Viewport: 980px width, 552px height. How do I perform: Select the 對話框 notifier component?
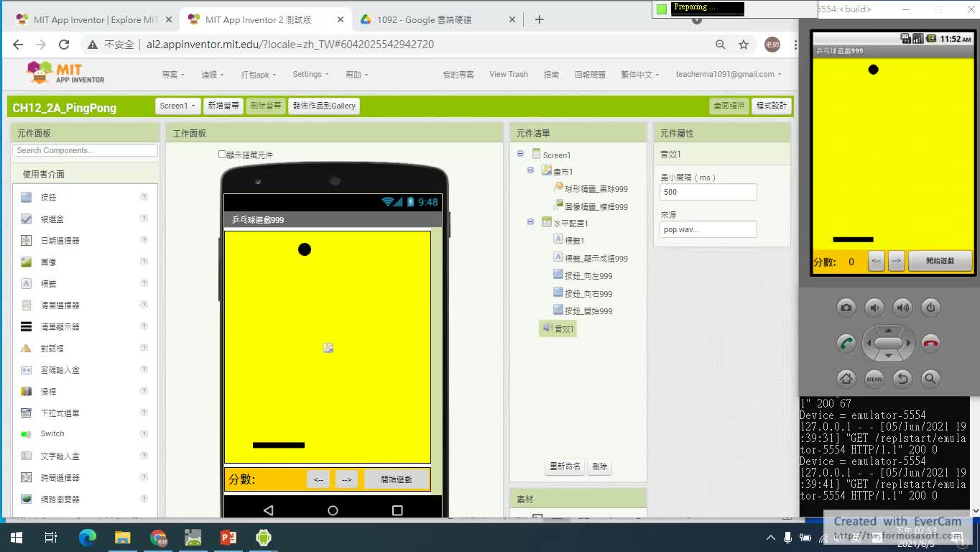(x=52, y=348)
